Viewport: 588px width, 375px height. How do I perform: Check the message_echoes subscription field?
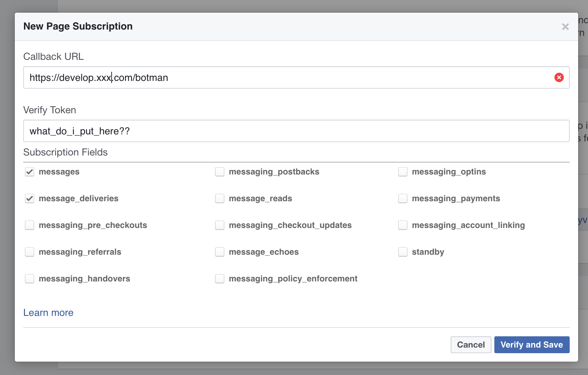pyautogui.click(x=220, y=252)
